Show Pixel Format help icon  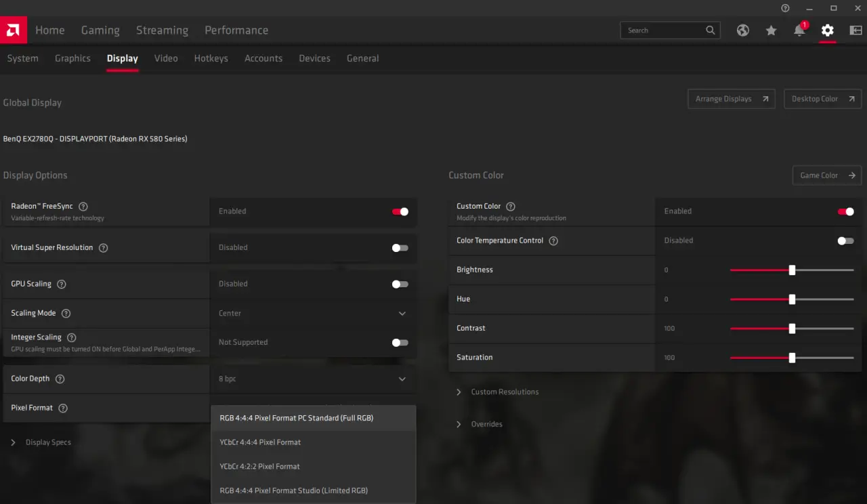63,408
